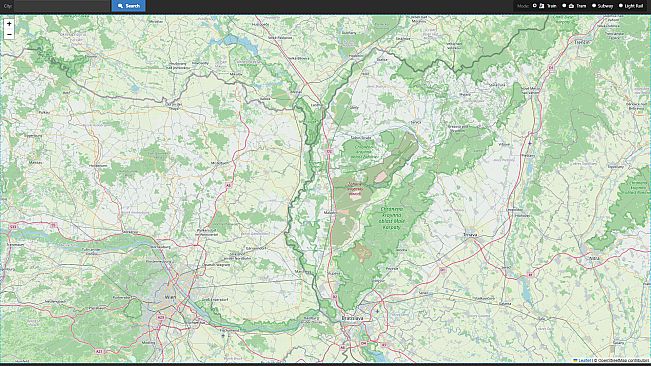Click the Wien city label on the map
This screenshot has height=366, width=651.
170,297
